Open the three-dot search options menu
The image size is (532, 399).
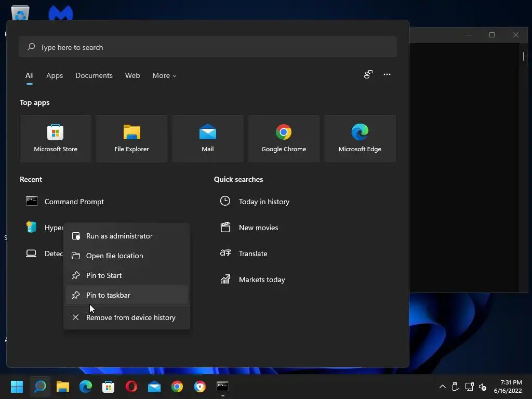pyautogui.click(x=387, y=74)
